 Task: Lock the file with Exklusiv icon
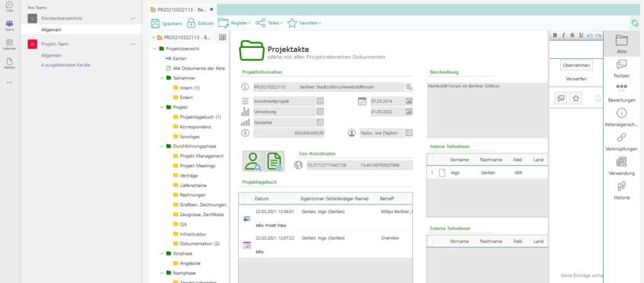191,24
